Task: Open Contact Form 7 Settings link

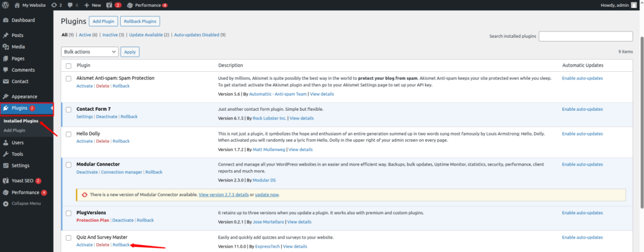Action: [x=85, y=117]
